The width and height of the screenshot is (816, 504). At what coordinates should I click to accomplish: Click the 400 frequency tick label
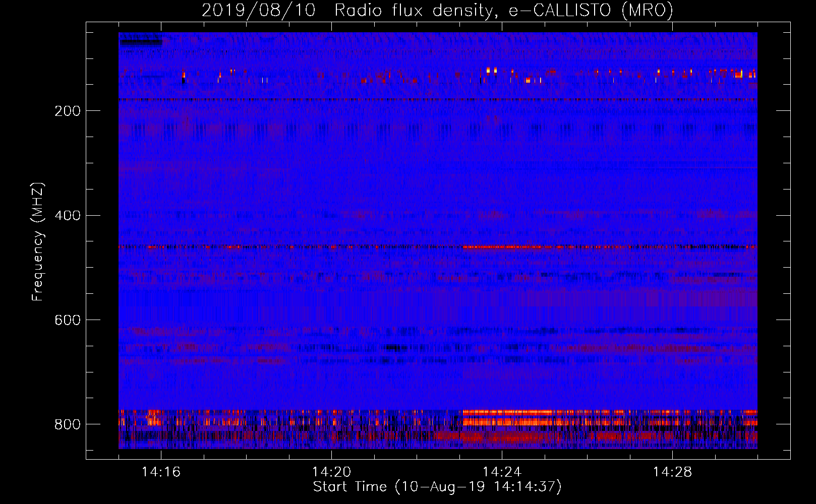tap(68, 216)
